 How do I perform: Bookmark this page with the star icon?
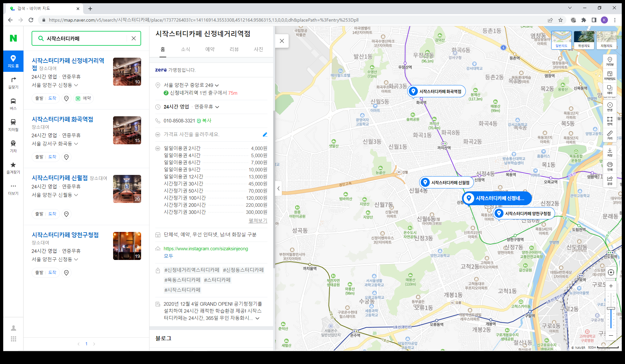(561, 20)
